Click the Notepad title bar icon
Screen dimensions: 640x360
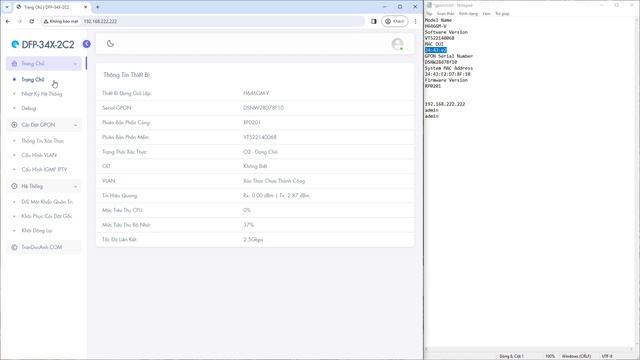pos(429,5)
